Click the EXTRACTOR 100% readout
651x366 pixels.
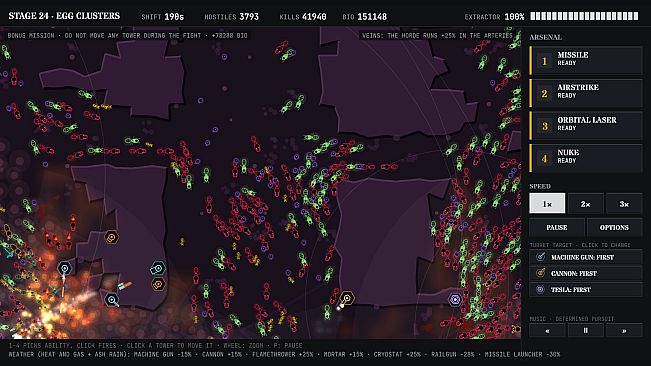pos(494,17)
